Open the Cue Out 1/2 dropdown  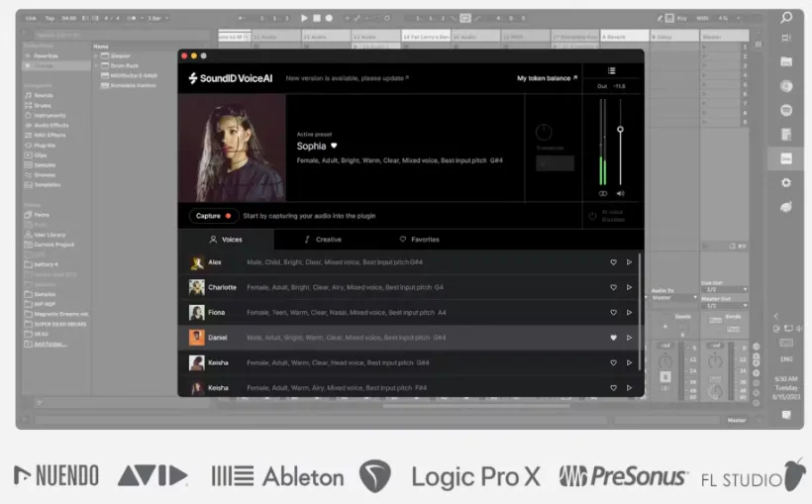coord(725,289)
